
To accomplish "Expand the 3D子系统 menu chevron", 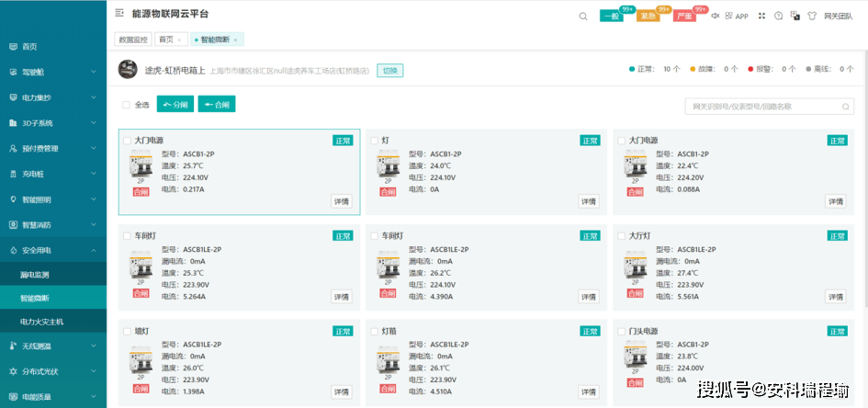I will (93, 123).
